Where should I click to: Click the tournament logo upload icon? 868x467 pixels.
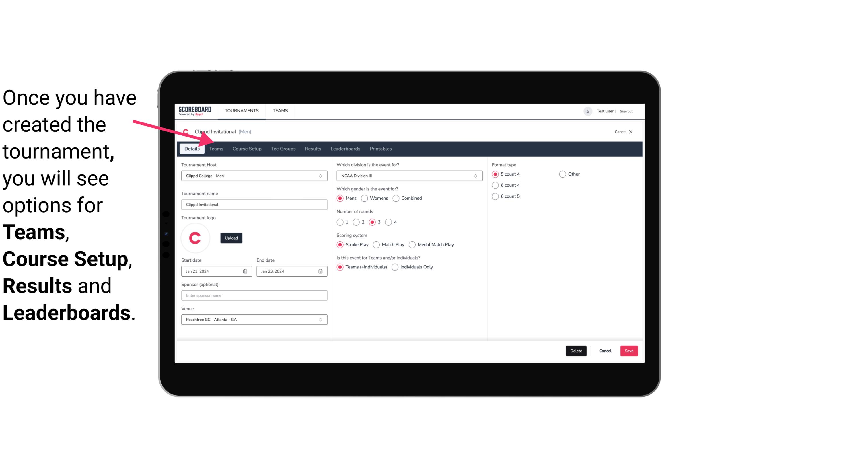(231, 238)
